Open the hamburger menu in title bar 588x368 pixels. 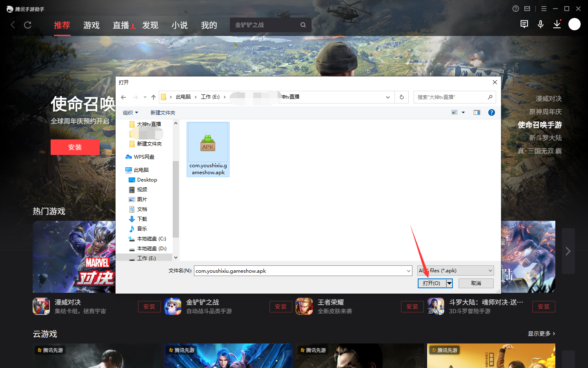(544, 9)
